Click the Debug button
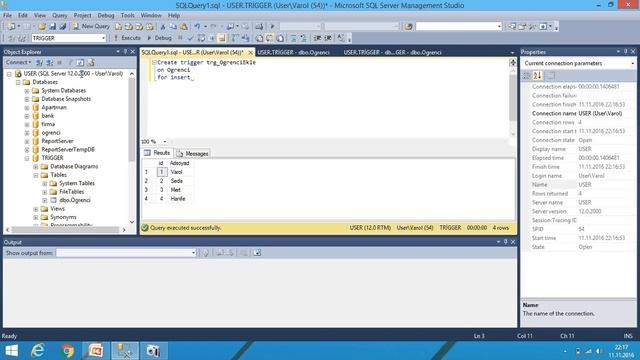This screenshot has height=360, width=640. click(x=159, y=38)
